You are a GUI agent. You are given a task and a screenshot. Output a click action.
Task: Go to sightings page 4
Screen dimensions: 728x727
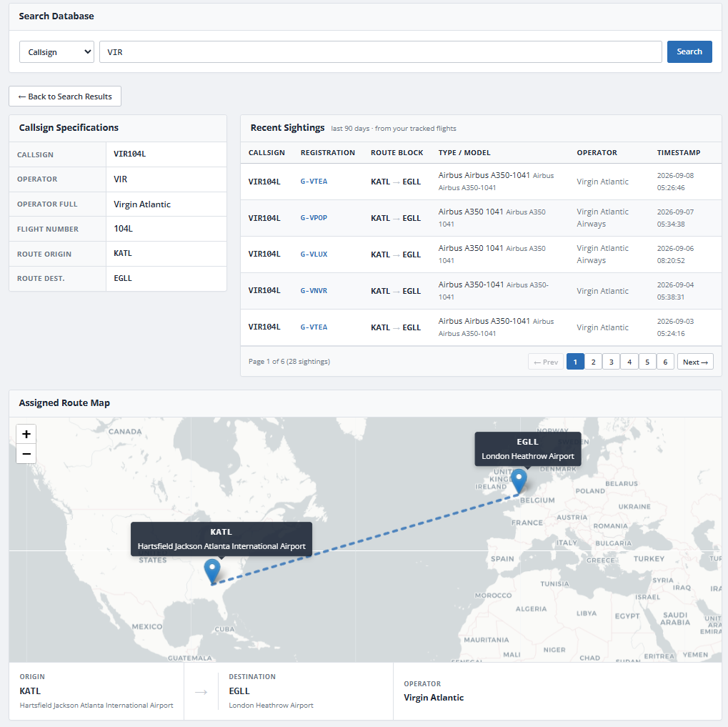point(629,362)
